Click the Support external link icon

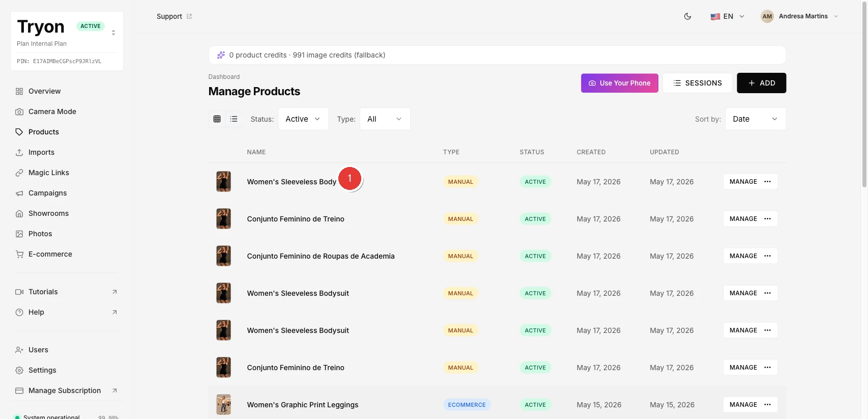(x=189, y=16)
